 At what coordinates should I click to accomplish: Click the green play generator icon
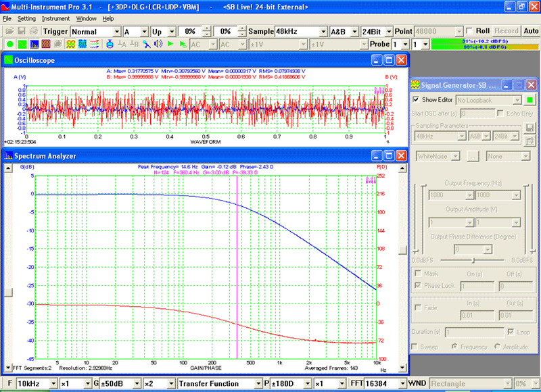click(x=170, y=44)
